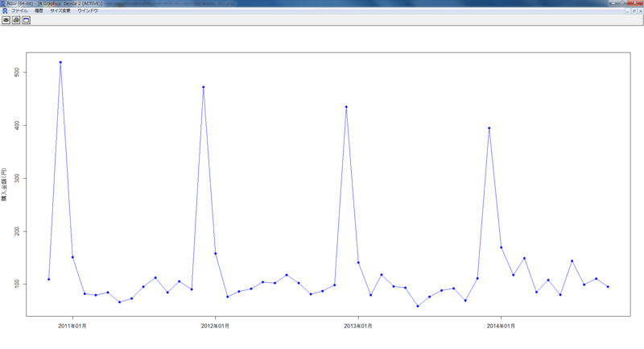Maximize the RGui main window
Image resolution: width=644 pixels, height=349 pixels.
tap(622, 3)
